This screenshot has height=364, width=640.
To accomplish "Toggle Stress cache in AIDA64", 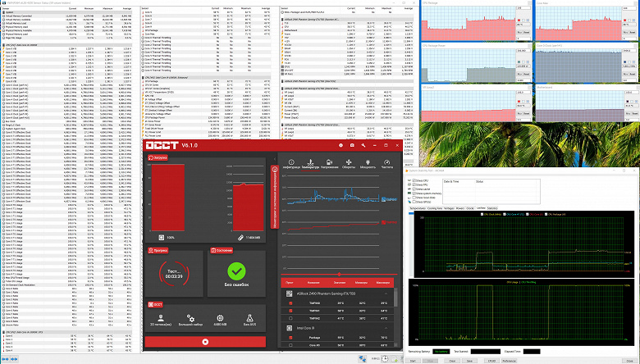I will 414,189.
